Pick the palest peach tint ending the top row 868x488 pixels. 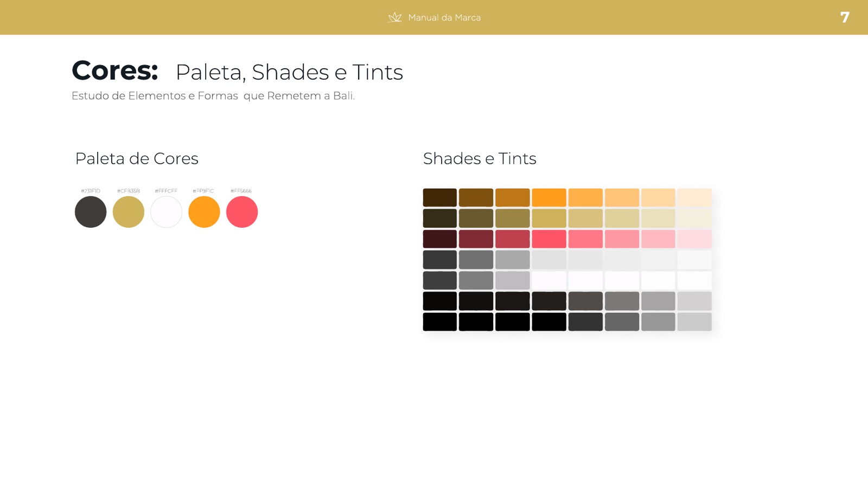pos(694,197)
